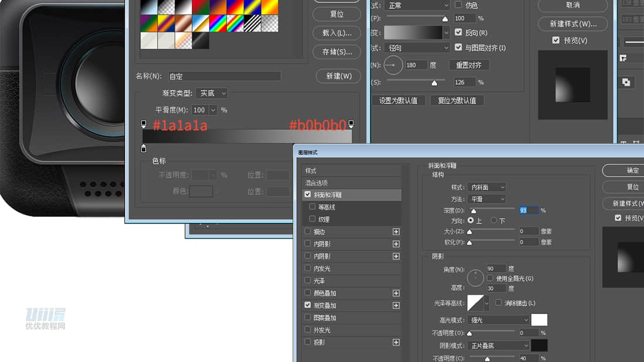Click 设置为默认值 button
The height and width of the screenshot is (362, 644).
(x=398, y=101)
